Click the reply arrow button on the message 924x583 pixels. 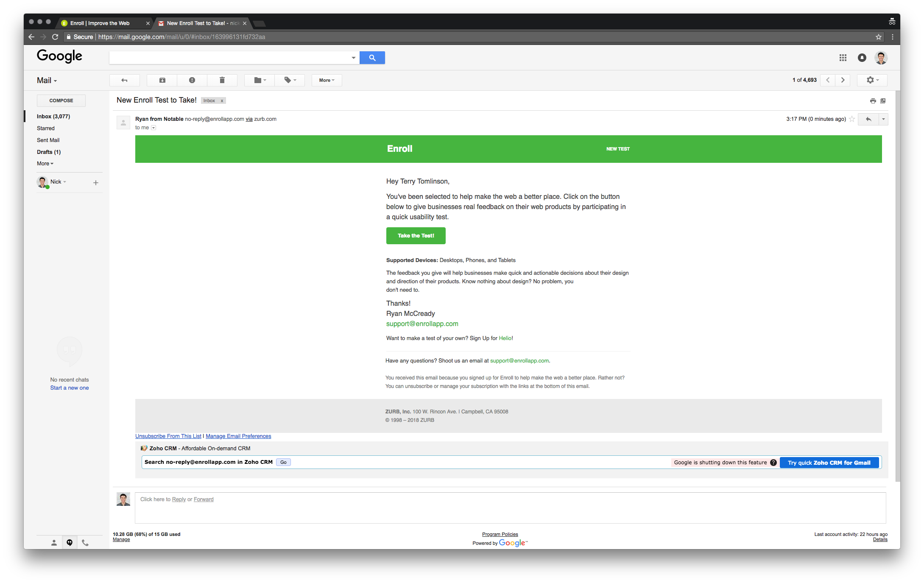(x=868, y=119)
